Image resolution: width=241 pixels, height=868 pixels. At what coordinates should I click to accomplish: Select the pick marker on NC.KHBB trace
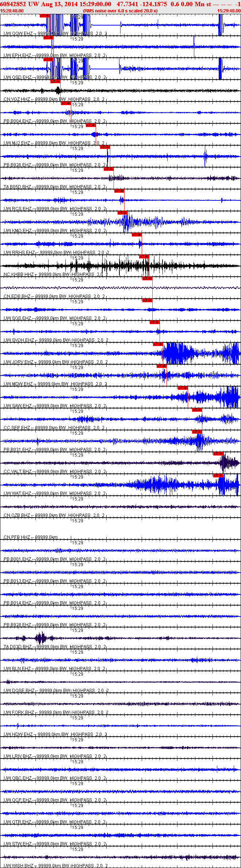click(x=144, y=256)
